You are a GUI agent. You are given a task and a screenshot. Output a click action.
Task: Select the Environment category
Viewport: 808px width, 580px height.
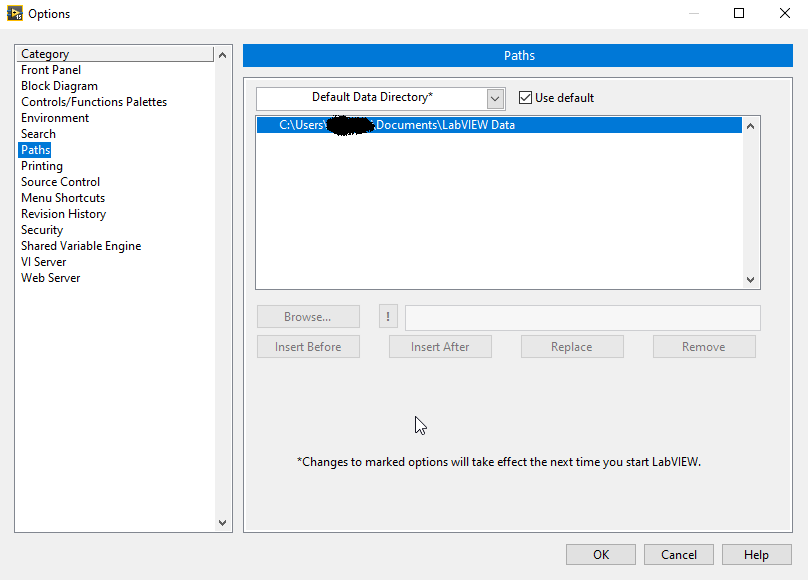click(55, 118)
